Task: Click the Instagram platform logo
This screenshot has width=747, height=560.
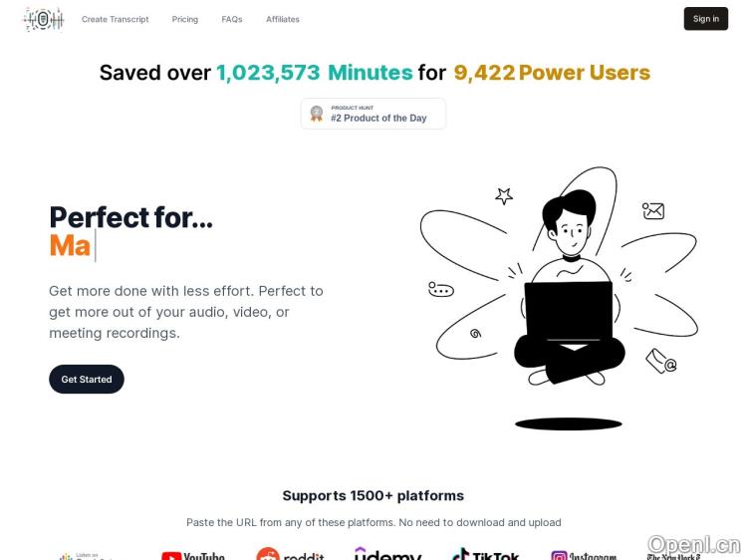Action: 584,555
